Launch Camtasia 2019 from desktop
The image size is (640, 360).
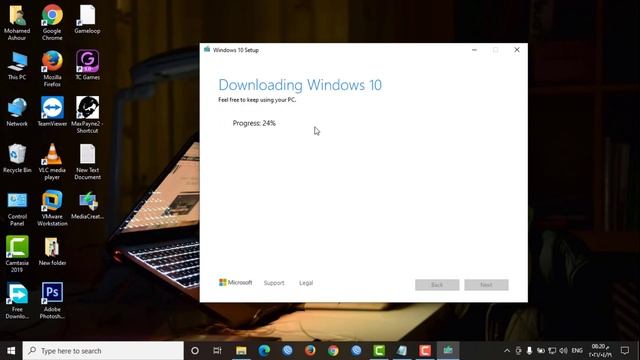tap(17, 254)
